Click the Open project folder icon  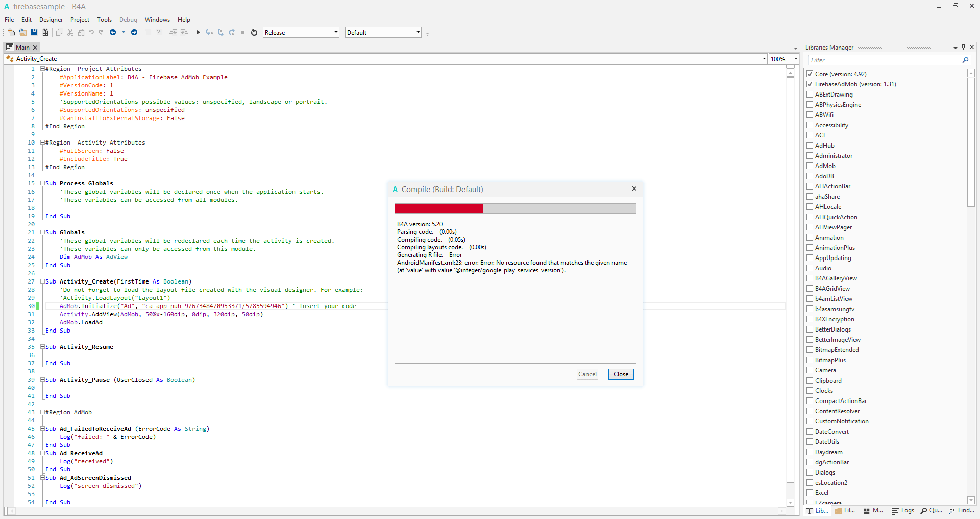22,32
